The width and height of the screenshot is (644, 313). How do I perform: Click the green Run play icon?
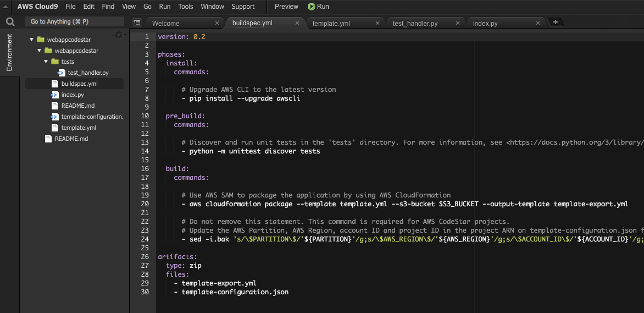(x=312, y=7)
